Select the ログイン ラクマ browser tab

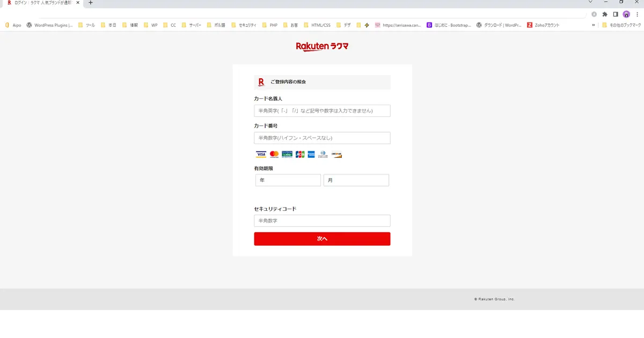42,3
